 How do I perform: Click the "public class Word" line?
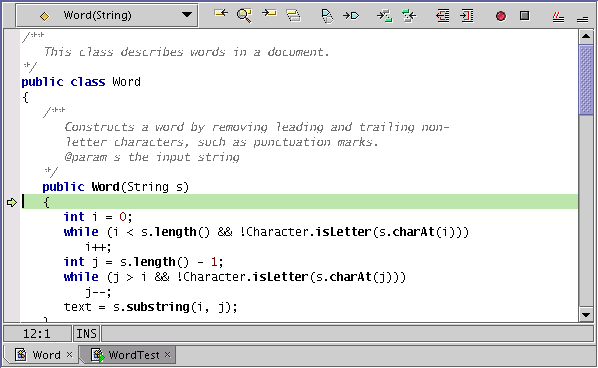click(x=81, y=82)
